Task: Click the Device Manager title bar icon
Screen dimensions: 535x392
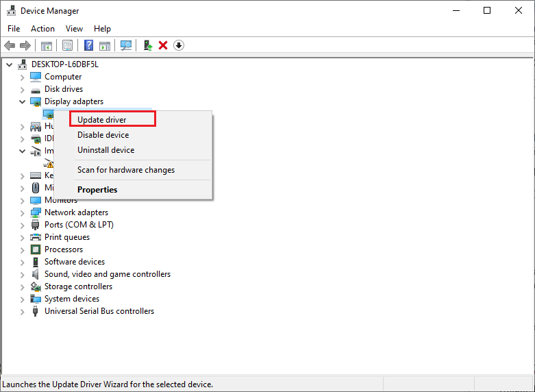Action: pyautogui.click(x=11, y=10)
